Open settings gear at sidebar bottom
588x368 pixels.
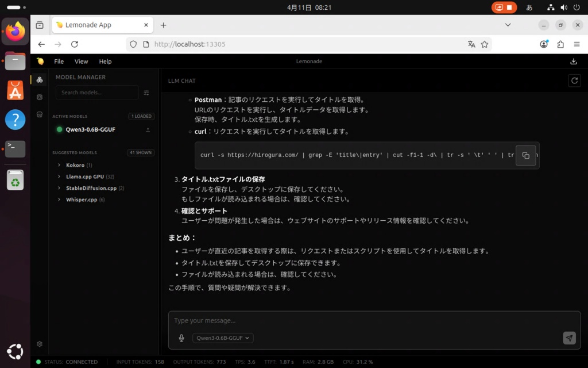[x=40, y=344]
